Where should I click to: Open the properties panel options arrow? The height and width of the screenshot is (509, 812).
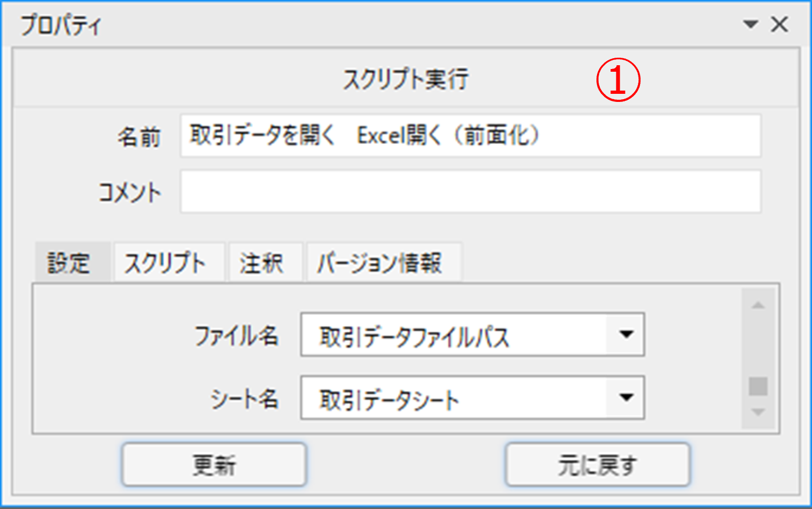click(750, 24)
